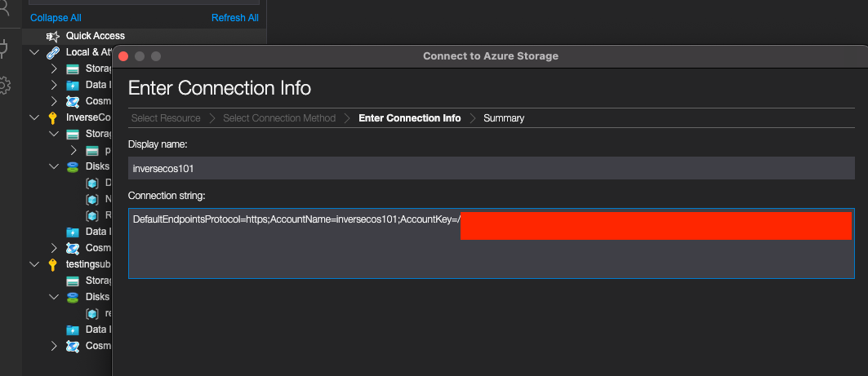Go back to Select Connection Method step
Image resolution: width=868 pixels, height=376 pixels.
click(x=279, y=118)
